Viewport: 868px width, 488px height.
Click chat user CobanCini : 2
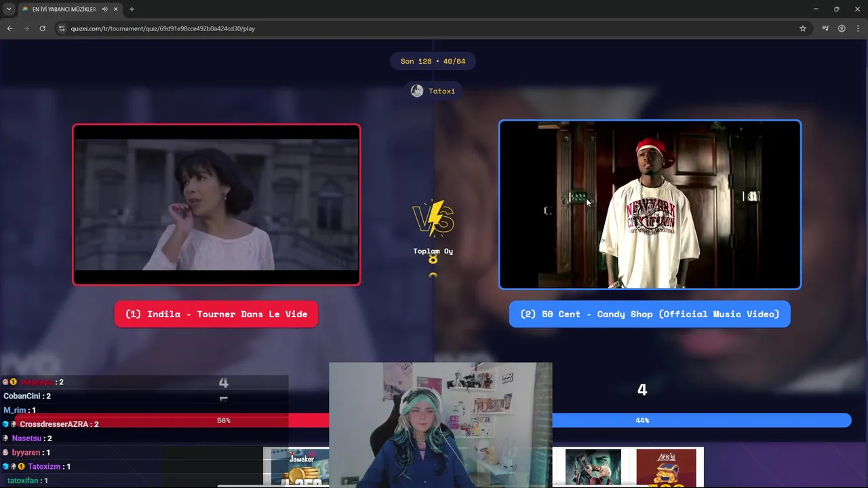pos(27,396)
